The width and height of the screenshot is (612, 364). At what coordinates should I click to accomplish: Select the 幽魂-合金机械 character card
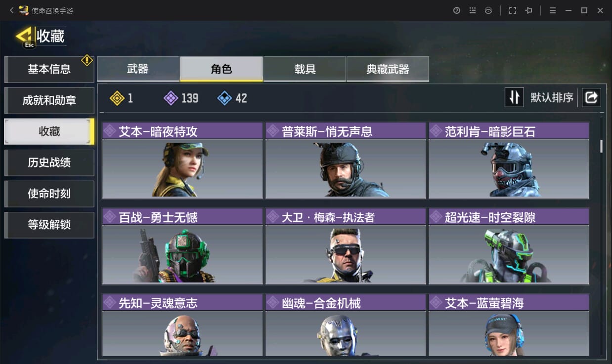click(346, 325)
